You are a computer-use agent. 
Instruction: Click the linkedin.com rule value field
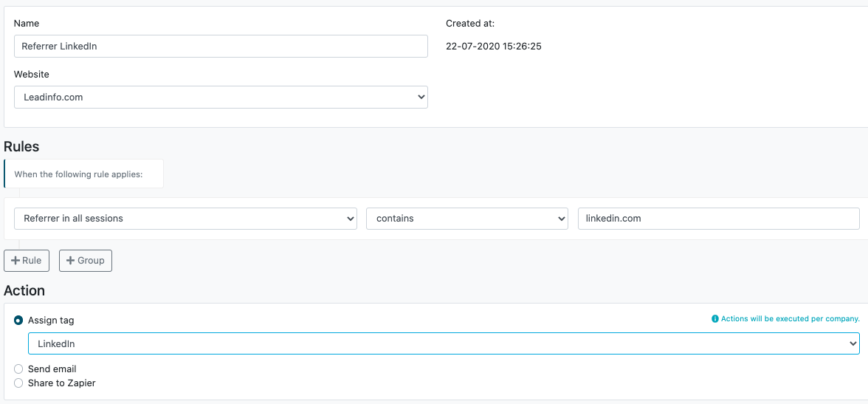point(719,219)
